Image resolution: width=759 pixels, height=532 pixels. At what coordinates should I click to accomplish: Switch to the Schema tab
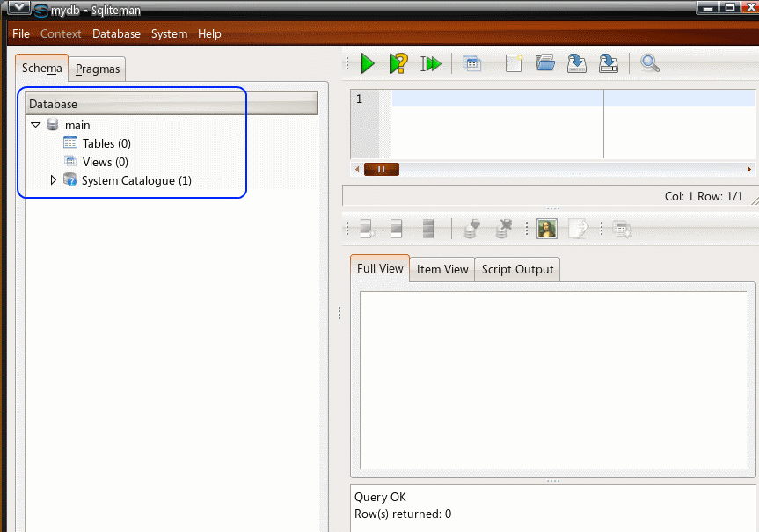click(41, 69)
